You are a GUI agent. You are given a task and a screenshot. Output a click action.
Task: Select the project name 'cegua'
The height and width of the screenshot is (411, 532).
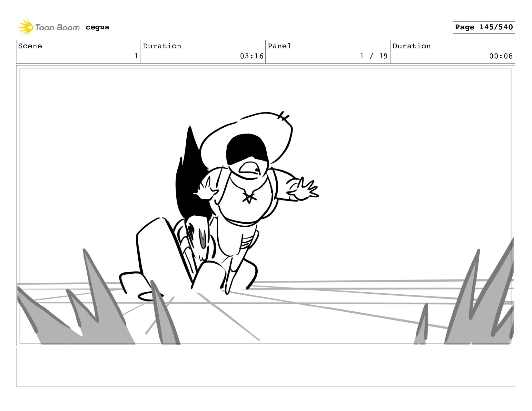(97, 27)
